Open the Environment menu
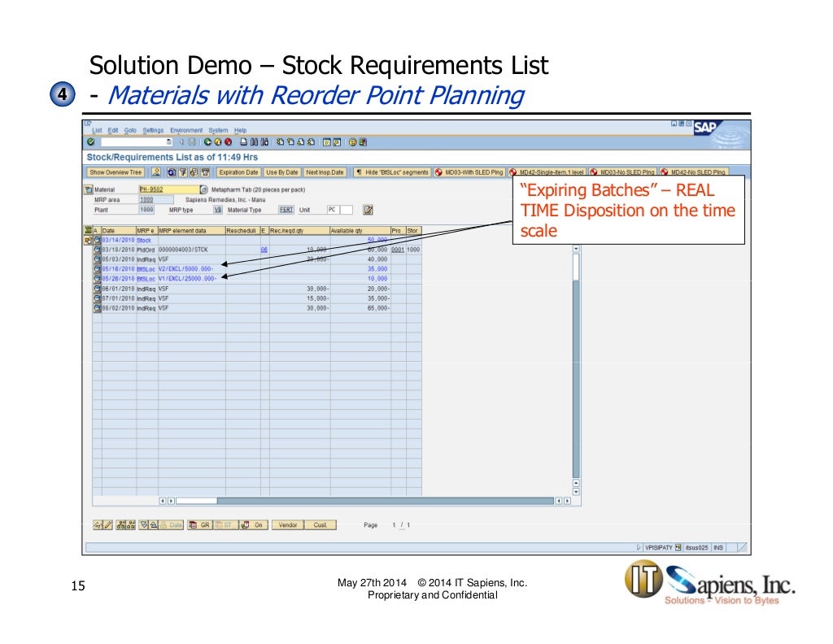 (x=186, y=130)
